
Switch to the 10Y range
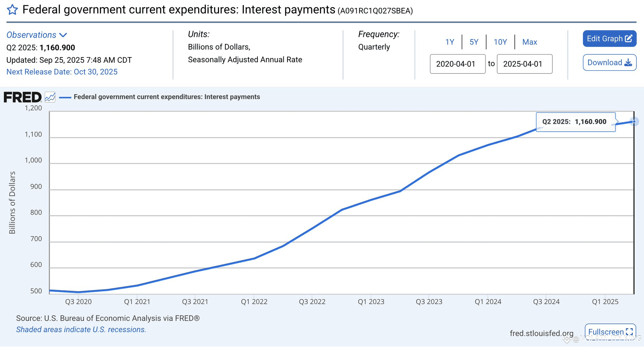point(500,42)
